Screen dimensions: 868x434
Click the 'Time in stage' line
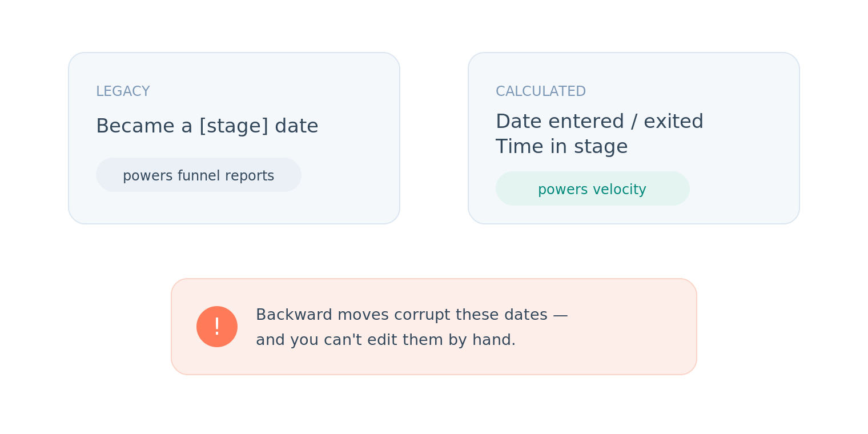561,147
